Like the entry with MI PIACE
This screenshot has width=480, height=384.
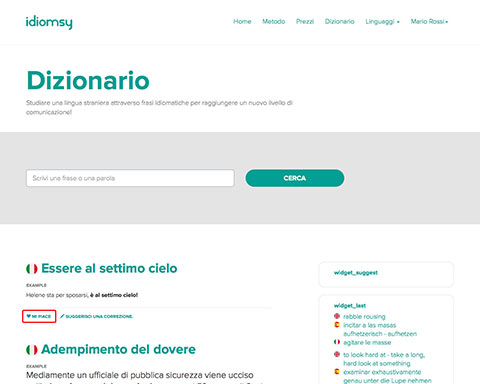tap(39, 316)
